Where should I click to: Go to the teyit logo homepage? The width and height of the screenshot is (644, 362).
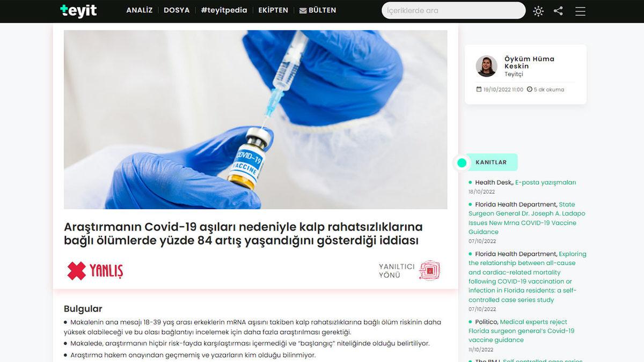78,10
